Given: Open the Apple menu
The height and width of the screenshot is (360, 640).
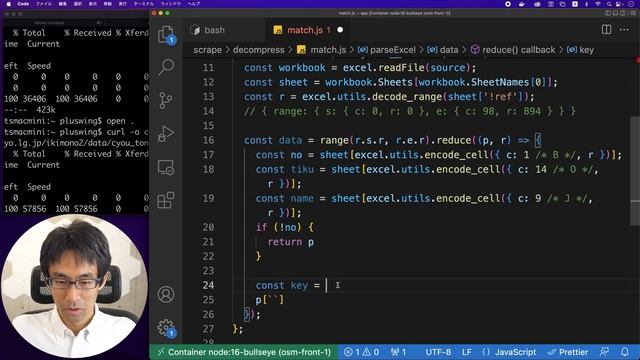Looking at the screenshot, I should 8,4.
